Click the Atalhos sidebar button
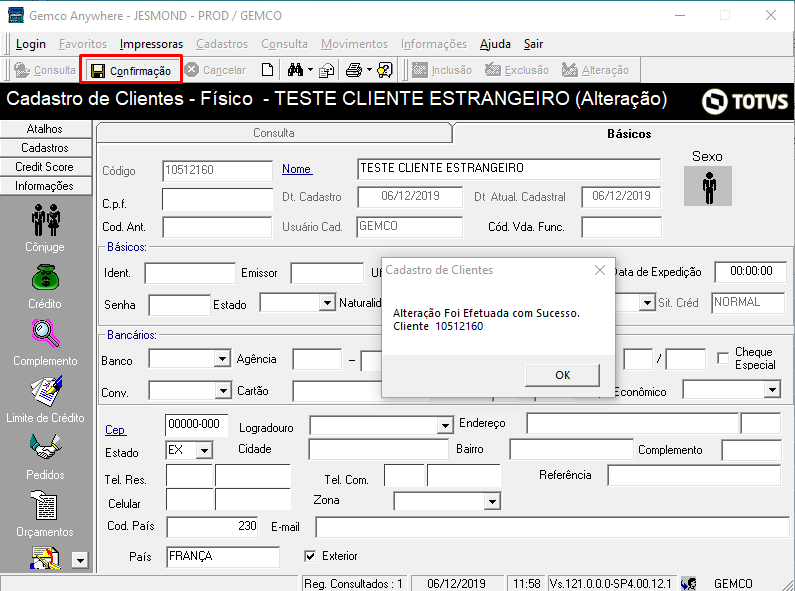The image size is (795, 591). [45, 129]
